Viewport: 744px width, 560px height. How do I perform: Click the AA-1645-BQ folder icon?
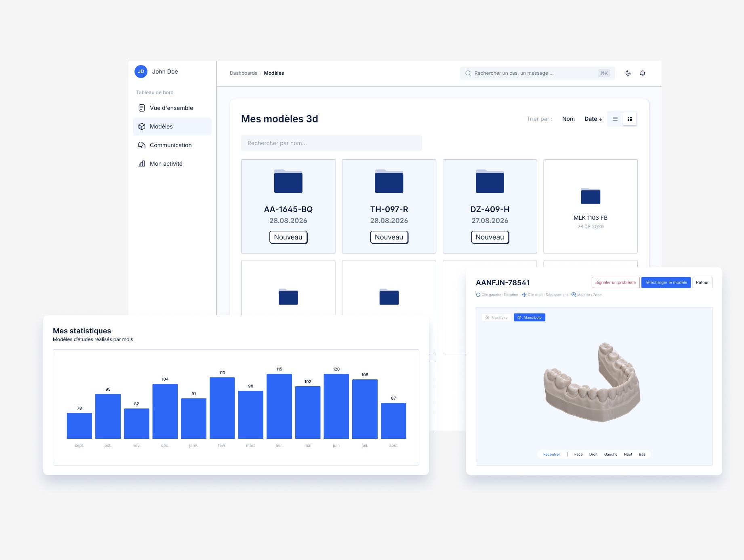(x=288, y=181)
